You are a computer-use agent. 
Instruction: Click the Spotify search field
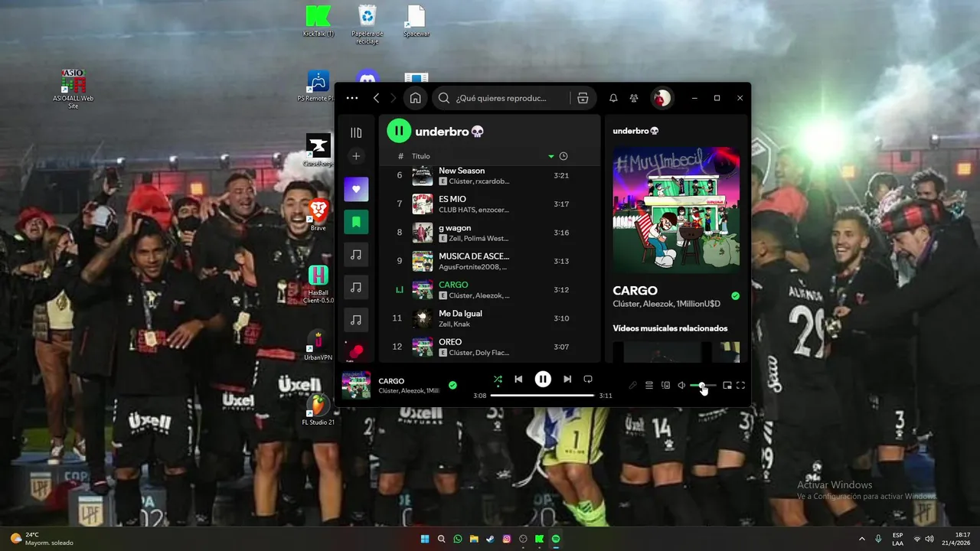pos(501,98)
